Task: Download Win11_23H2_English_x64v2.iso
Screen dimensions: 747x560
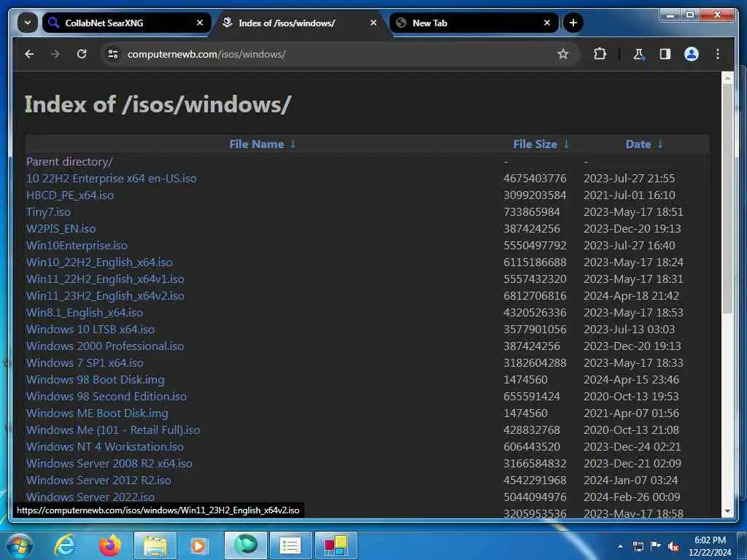Action: coord(105,296)
